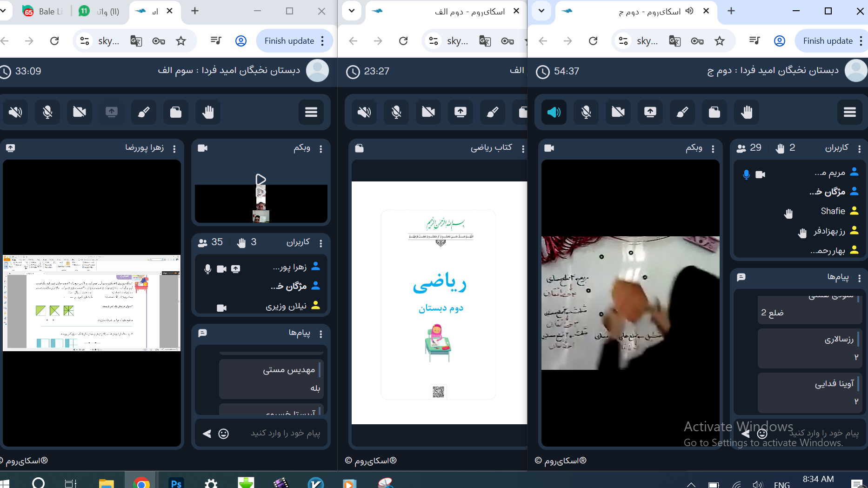The height and width of the screenshot is (488, 868).
Task: Toggle microphone in left window toolbar
Action: pyautogui.click(x=47, y=112)
